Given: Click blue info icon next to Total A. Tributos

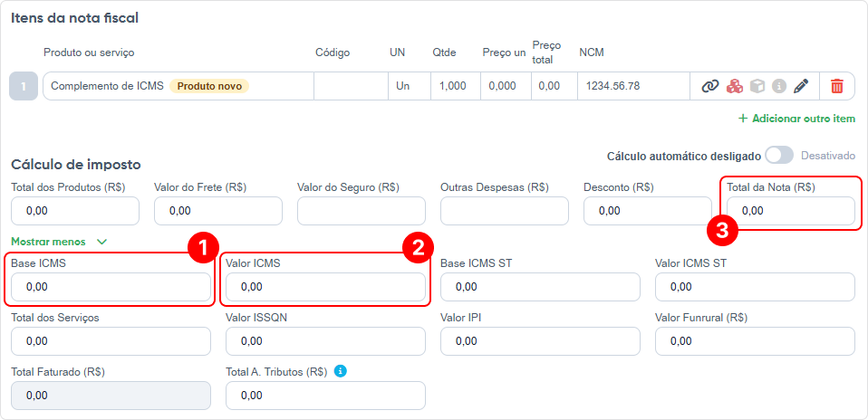Looking at the screenshot, I should (x=341, y=371).
